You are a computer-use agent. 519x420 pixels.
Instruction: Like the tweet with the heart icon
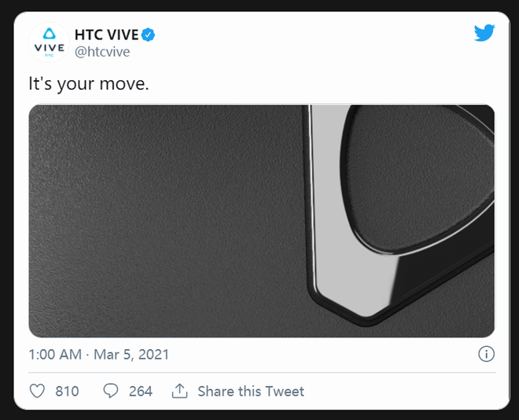pyautogui.click(x=37, y=391)
